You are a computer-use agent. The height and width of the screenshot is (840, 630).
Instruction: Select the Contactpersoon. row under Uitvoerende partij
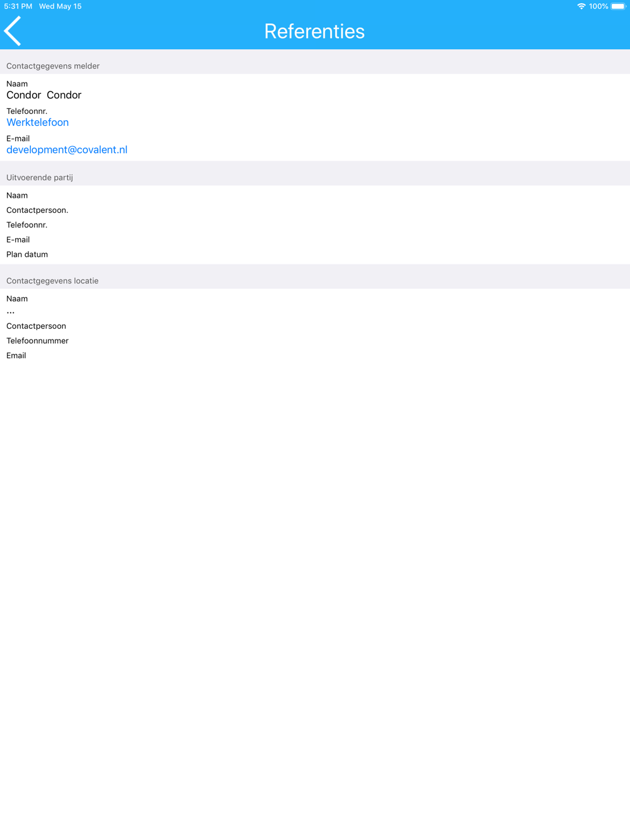[x=315, y=210]
